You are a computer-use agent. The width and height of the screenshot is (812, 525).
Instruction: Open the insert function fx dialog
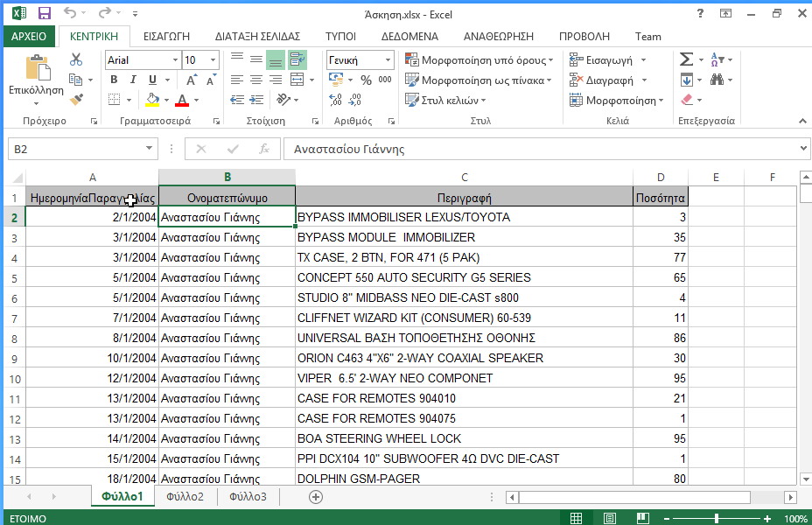pos(264,149)
